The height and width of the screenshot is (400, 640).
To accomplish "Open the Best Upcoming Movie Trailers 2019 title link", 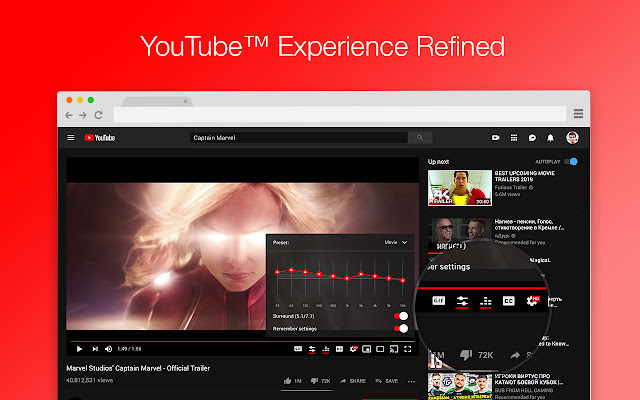I will [x=524, y=176].
